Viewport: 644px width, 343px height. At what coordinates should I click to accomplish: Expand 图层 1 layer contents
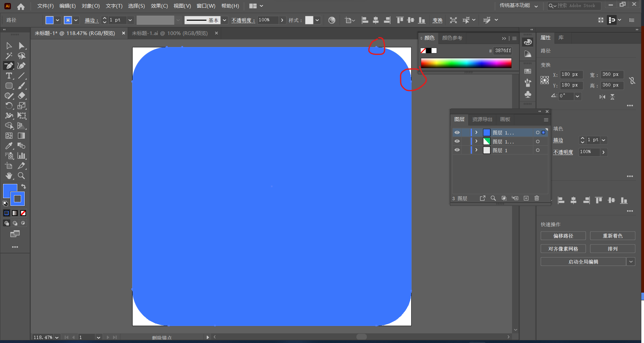point(476,150)
